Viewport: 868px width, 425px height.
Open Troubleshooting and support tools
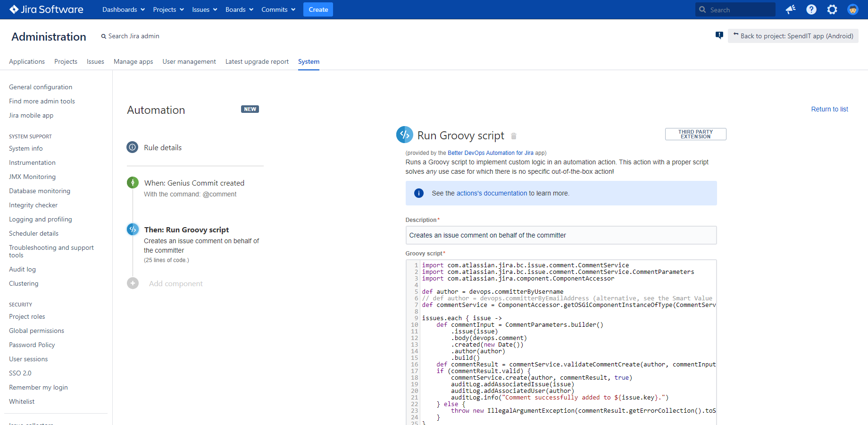51,251
